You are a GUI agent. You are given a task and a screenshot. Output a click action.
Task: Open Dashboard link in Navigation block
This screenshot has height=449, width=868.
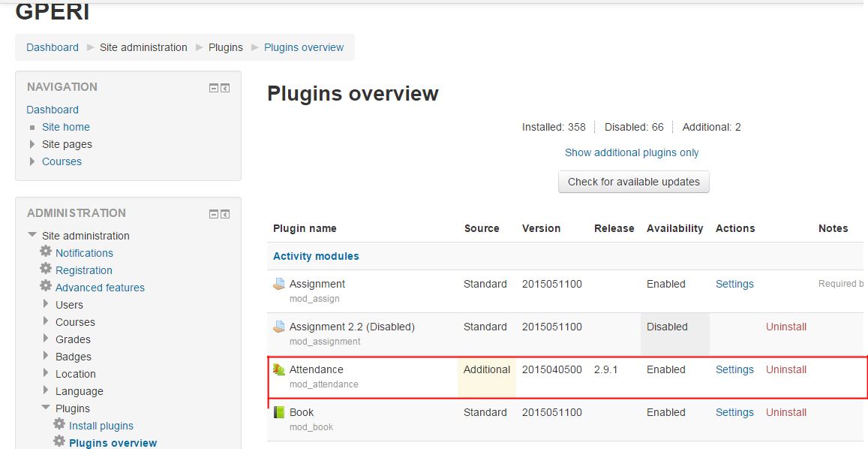point(53,110)
